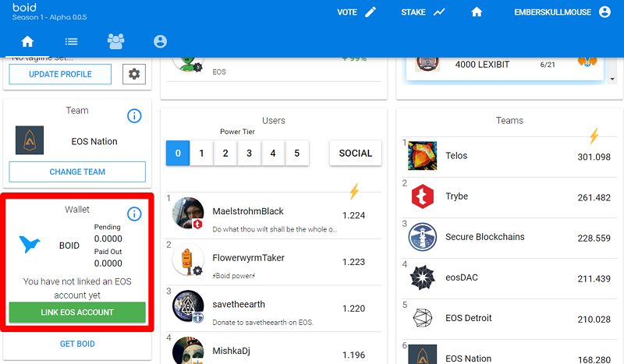The height and width of the screenshot is (364, 624).
Task: Click the LINK EOS ACCOUNT button
Action: (77, 313)
